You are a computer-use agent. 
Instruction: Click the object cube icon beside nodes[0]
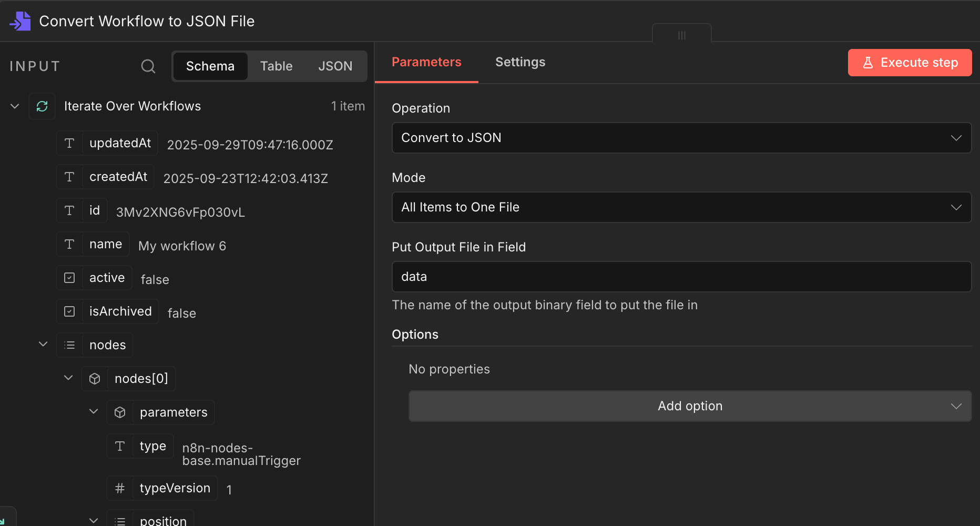[95, 379]
